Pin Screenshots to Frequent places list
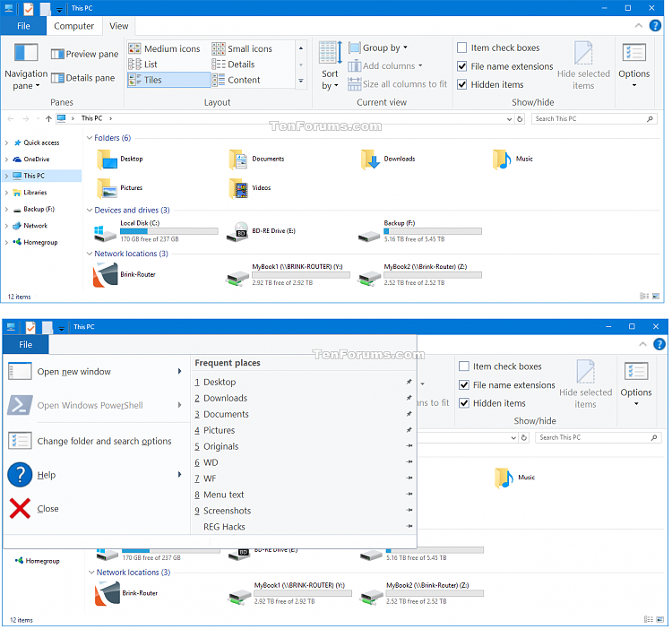Viewport: 672px width, 629px height. pyautogui.click(x=409, y=511)
